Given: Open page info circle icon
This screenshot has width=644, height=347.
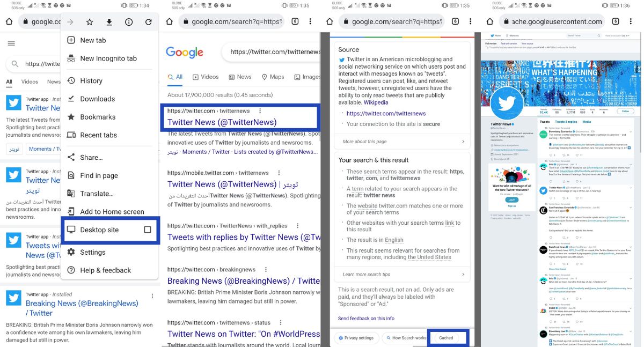Looking at the screenshot, I should (x=129, y=22).
